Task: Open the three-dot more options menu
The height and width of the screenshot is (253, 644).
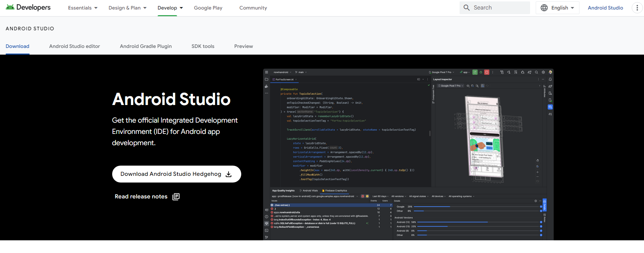Action: tap(637, 8)
